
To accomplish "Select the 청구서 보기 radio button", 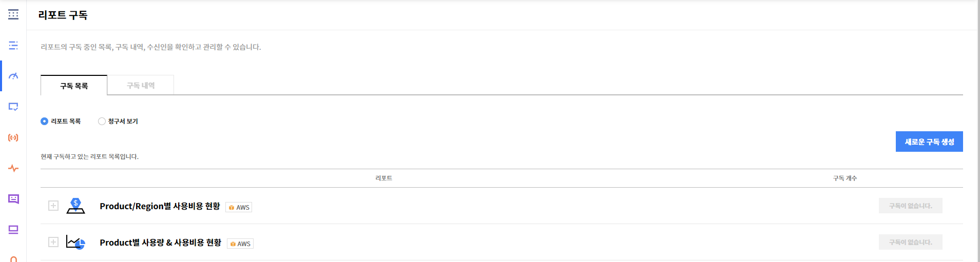I will click(x=102, y=122).
